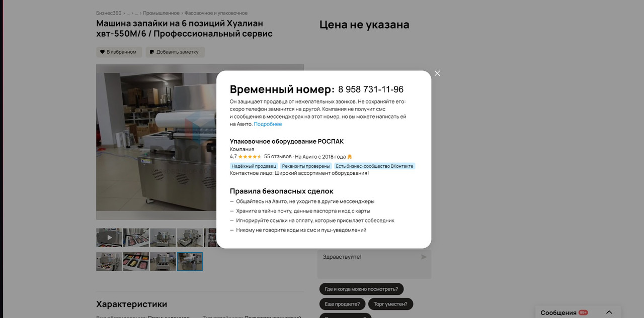Click the Надёжный продавец badge
This screenshot has width=644, height=318.
[254, 166]
